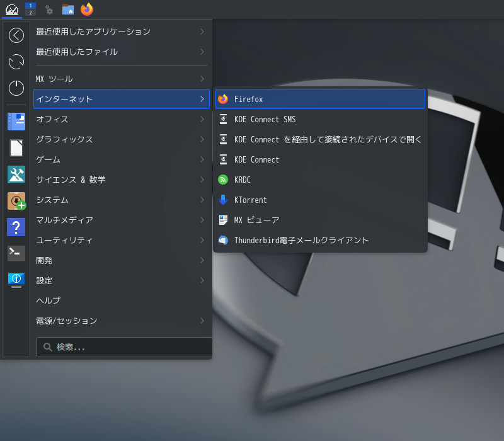The height and width of the screenshot is (441, 504).
Task: Launch Firefox from the submenu
Action: pyautogui.click(x=320, y=99)
